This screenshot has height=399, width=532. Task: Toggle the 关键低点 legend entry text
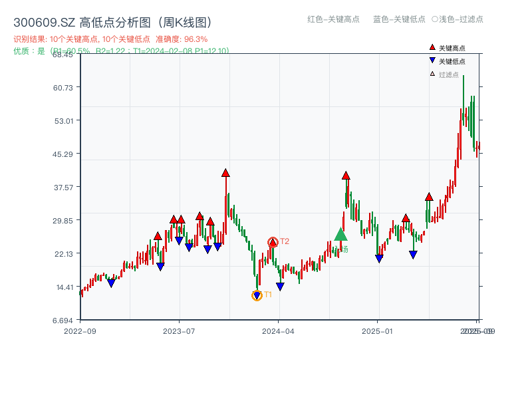click(452, 61)
